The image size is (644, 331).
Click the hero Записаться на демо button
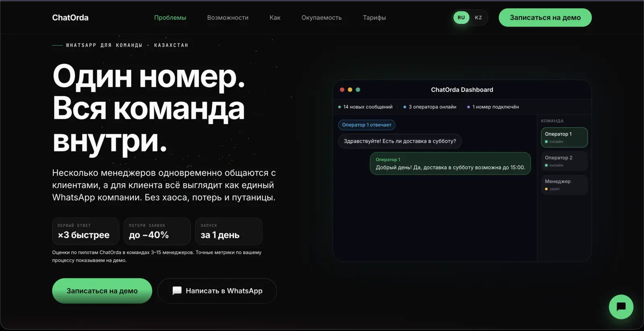(102, 291)
